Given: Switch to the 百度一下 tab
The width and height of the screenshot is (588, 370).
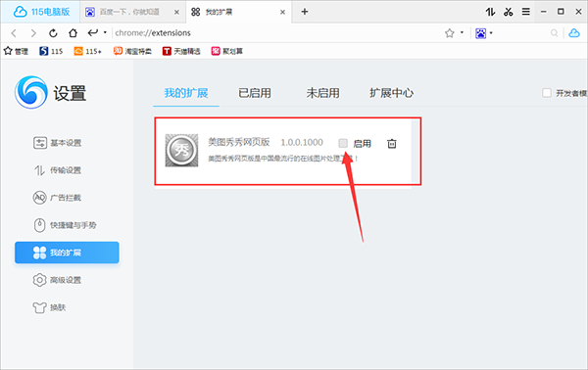Looking at the screenshot, I should point(131,12).
